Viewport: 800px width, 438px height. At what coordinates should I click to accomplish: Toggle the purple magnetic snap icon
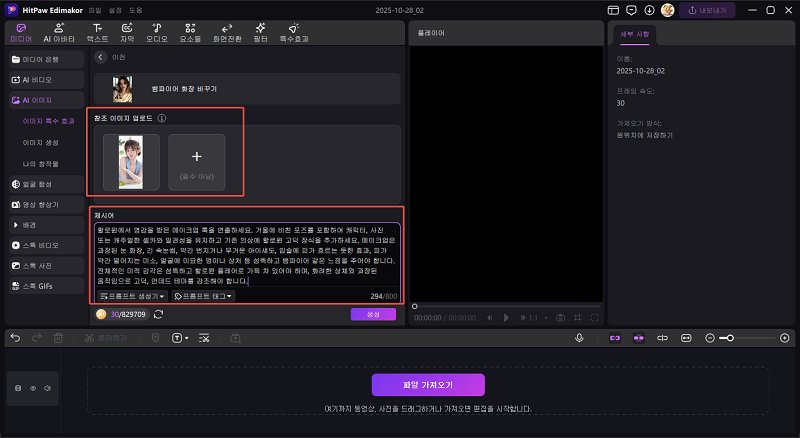(x=638, y=338)
